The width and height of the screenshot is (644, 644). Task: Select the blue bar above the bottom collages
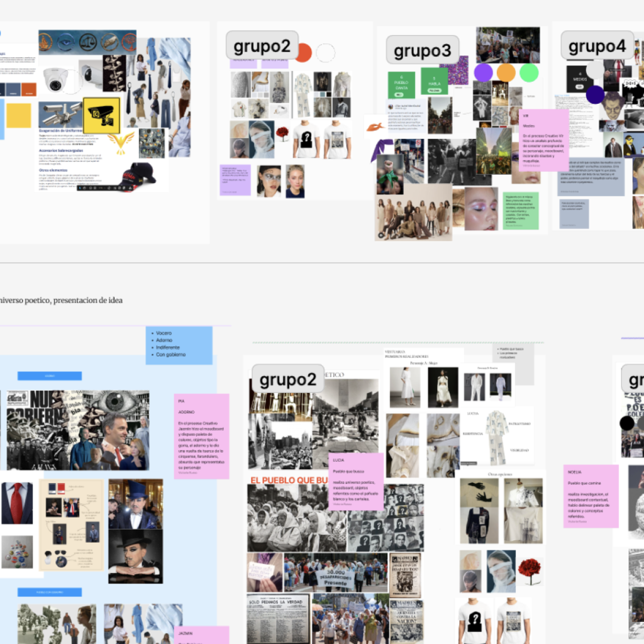point(49,592)
